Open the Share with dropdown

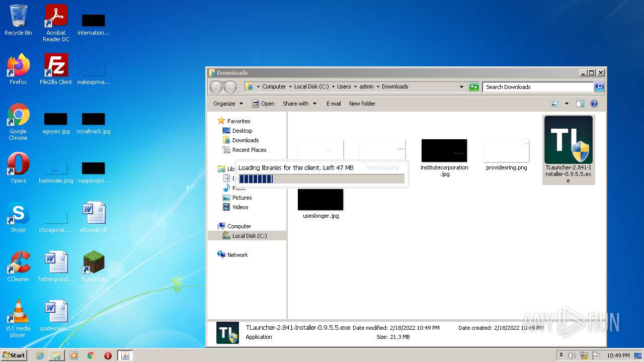tap(299, 104)
